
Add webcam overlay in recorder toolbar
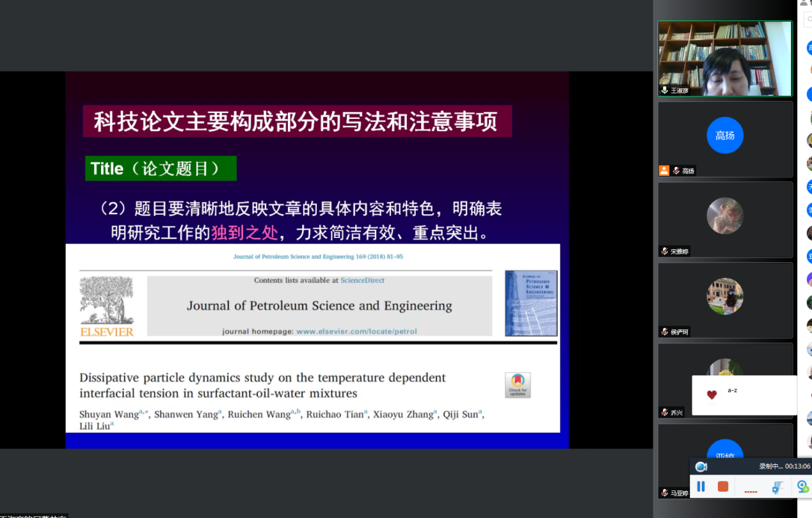[x=802, y=487]
